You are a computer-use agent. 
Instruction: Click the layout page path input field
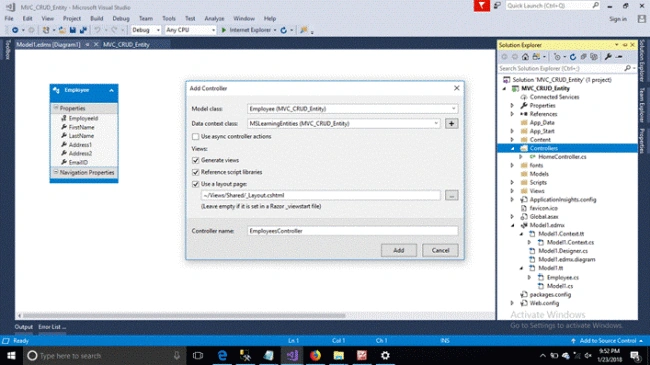coord(321,195)
